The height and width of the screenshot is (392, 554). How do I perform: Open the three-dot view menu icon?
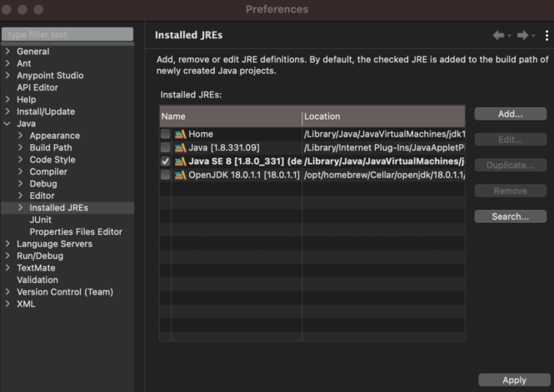click(547, 35)
